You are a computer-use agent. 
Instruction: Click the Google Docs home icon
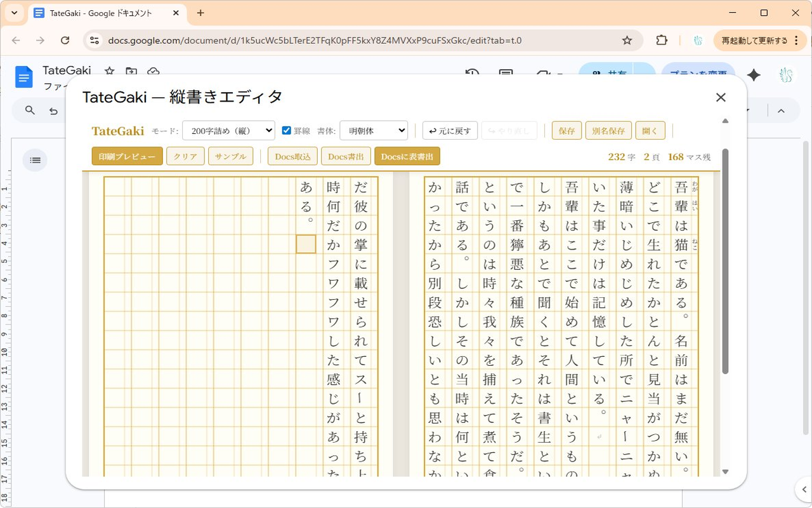(24, 77)
